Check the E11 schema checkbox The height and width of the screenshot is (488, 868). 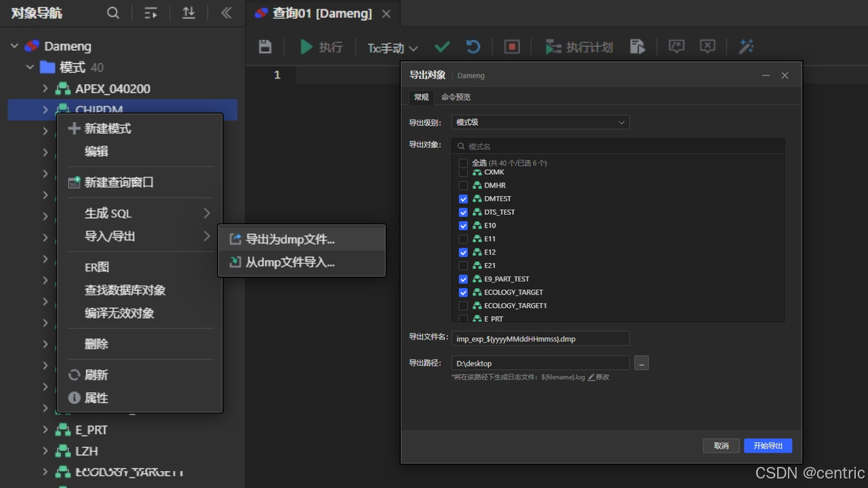(463, 239)
